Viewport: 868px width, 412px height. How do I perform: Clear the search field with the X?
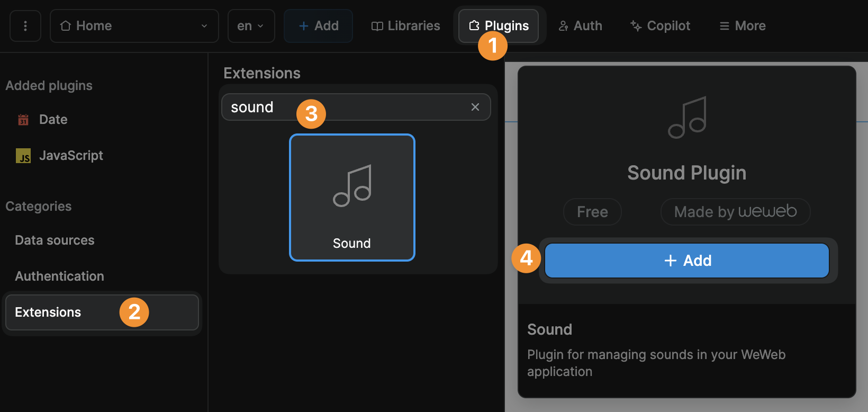pos(475,108)
